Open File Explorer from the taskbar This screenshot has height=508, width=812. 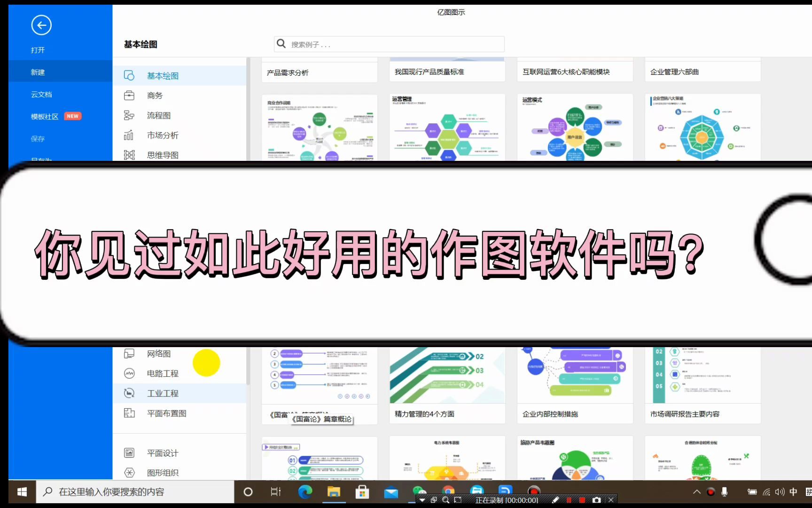coord(334,492)
